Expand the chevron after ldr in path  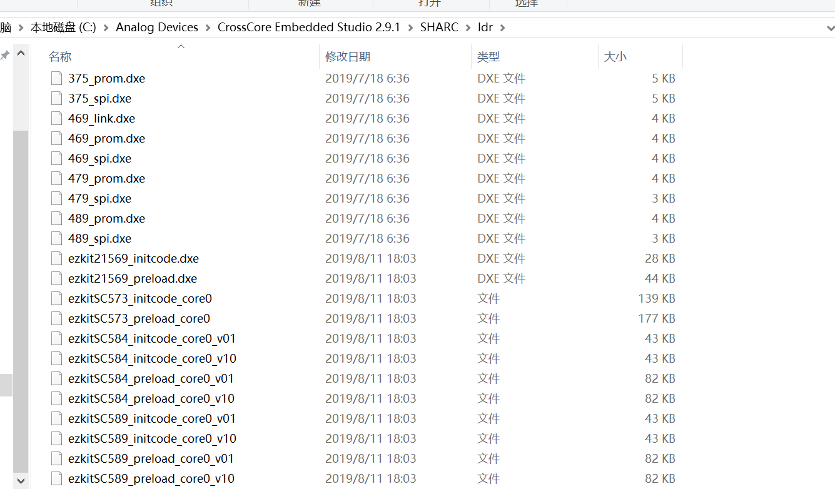[x=502, y=28]
